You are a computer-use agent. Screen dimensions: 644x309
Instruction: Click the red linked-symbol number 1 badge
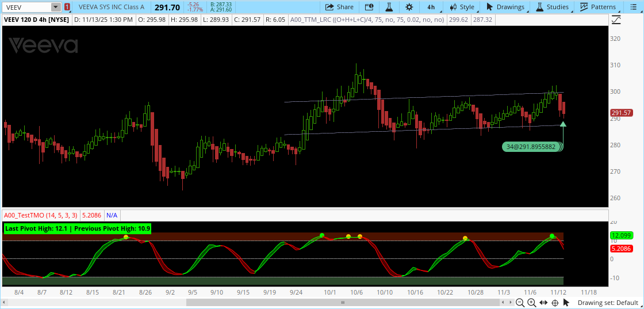(x=67, y=7)
